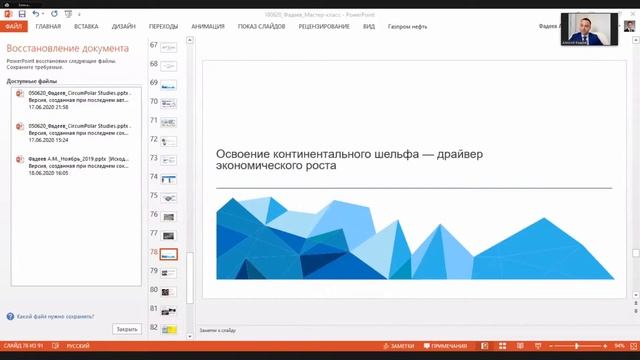
Task: Click the fit slide to window icon
Action: pos(634,346)
